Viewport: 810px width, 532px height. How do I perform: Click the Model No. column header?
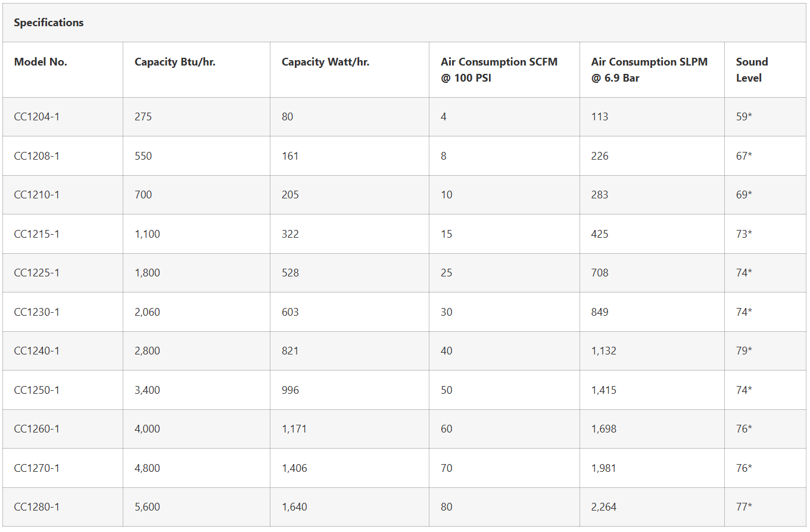[x=40, y=62]
